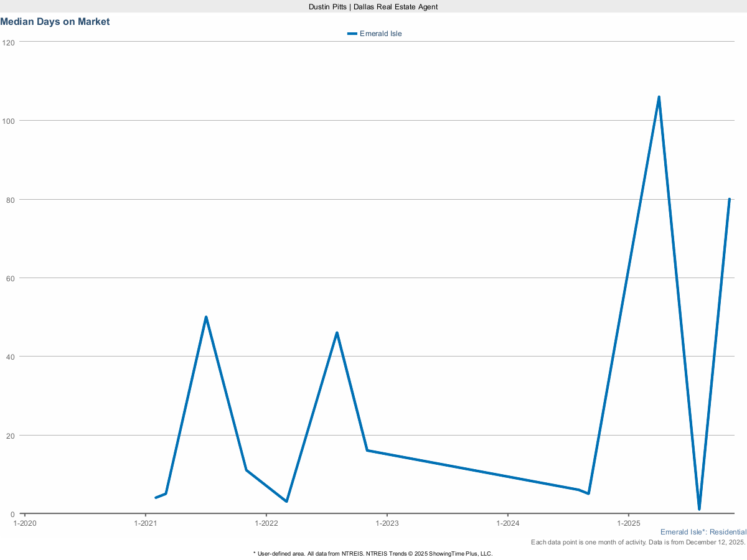The height and width of the screenshot is (560, 747).
Task: Click the ShowingTime Plus disclaimer text
Action: point(373,553)
